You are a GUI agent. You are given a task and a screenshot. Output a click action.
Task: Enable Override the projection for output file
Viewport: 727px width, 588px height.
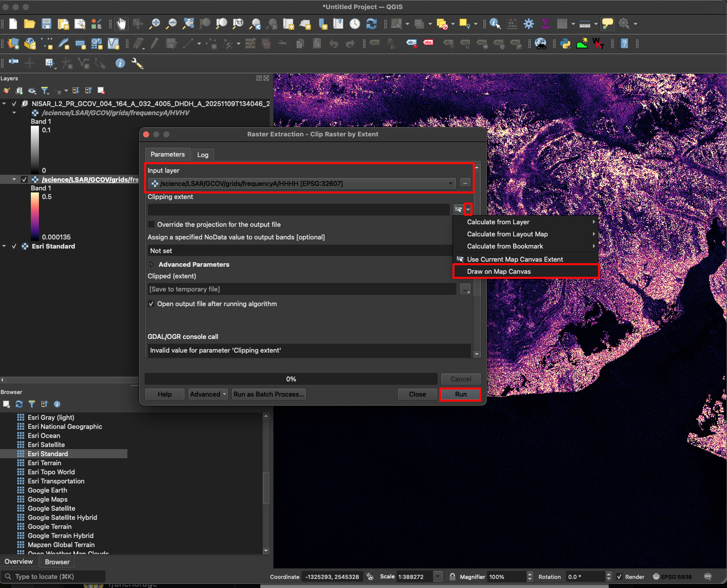[150, 224]
